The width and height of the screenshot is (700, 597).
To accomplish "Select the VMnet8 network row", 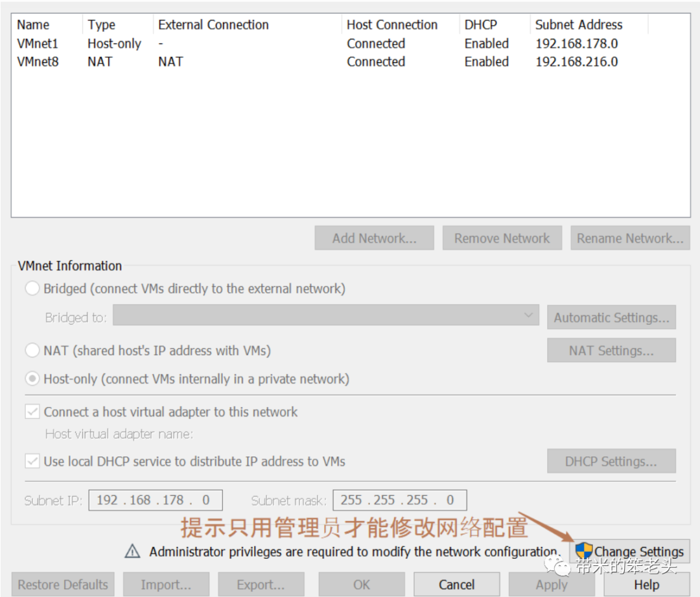I will coord(351,62).
